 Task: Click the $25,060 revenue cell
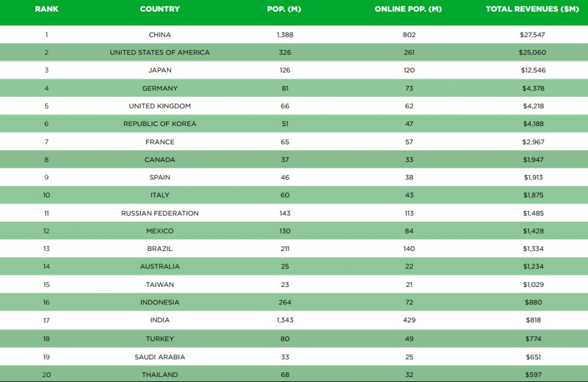pyautogui.click(x=532, y=53)
